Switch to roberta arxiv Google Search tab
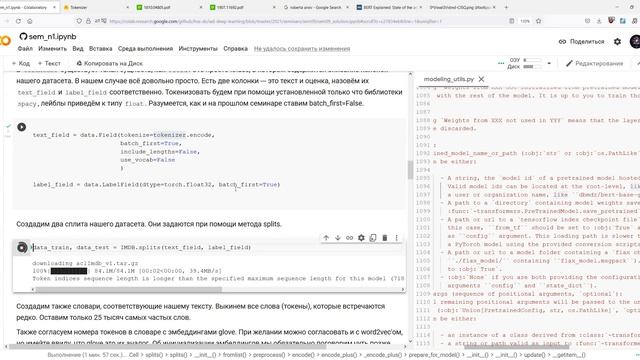Image resolution: width=640 pixels, height=360 pixels. 316,7
